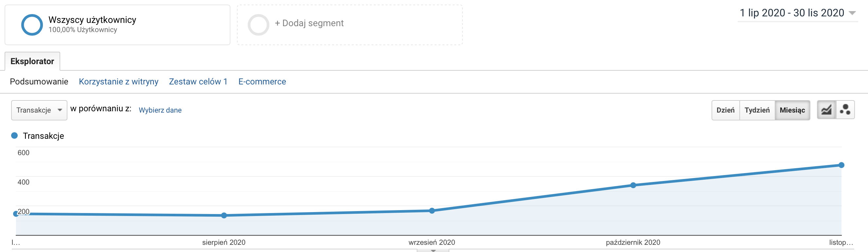868x252 pixels.
Task: Click the empty Dodaj segment circle icon
Action: (259, 25)
